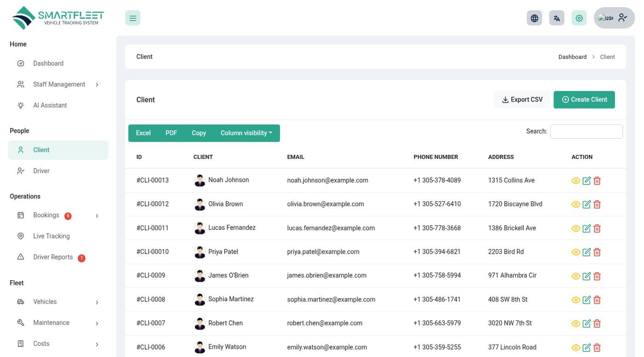Edit client Robert Chen
This screenshot has height=357, width=644.
(x=586, y=323)
